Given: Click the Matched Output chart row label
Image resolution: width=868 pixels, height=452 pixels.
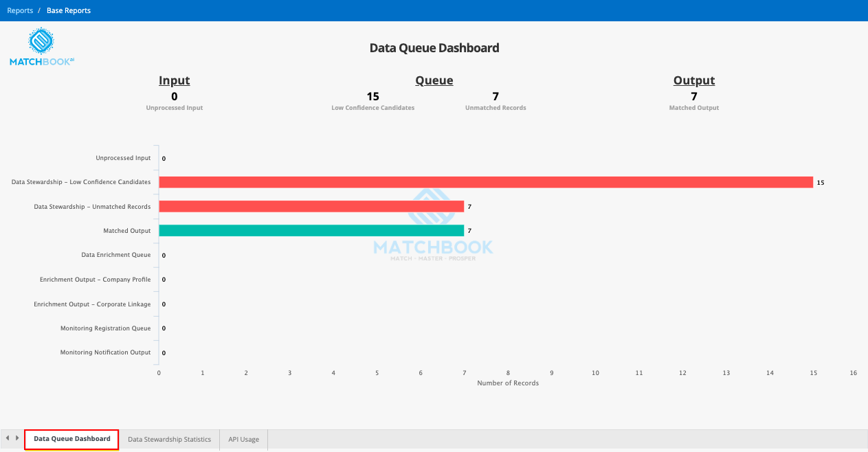Looking at the screenshot, I should (126, 231).
